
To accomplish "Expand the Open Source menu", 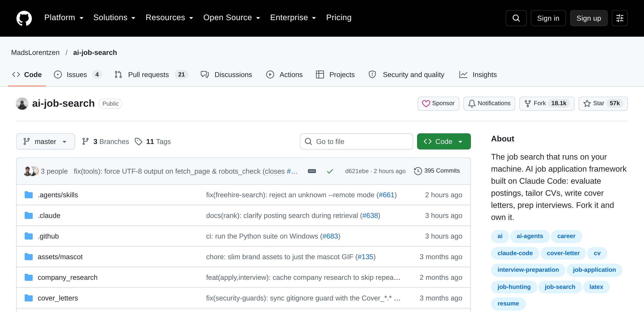I will (231, 18).
